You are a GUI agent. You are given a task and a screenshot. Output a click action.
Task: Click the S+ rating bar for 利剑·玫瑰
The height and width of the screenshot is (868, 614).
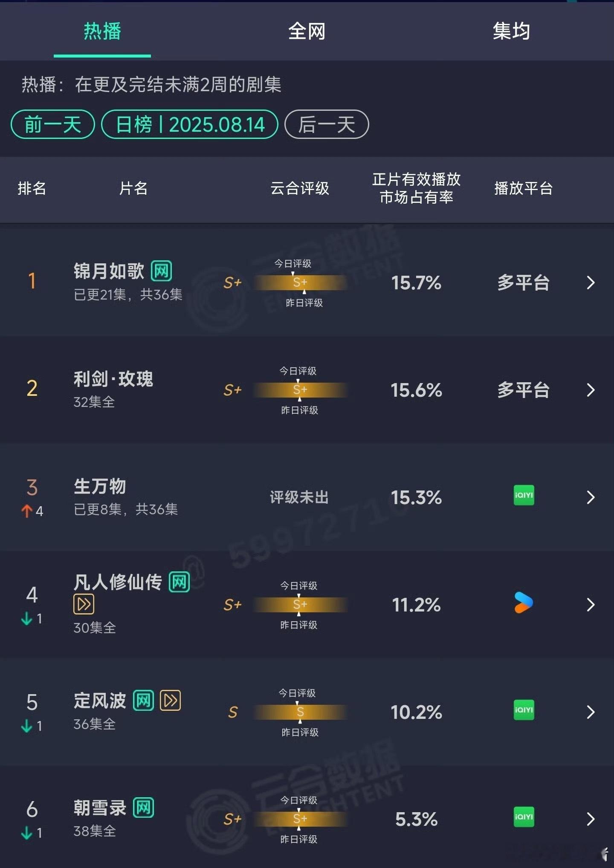pyautogui.click(x=300, y=390)
